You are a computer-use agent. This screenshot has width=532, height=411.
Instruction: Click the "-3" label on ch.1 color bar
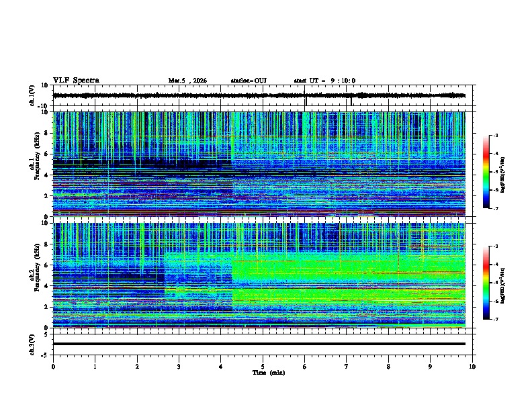click(x=495, y=135)
